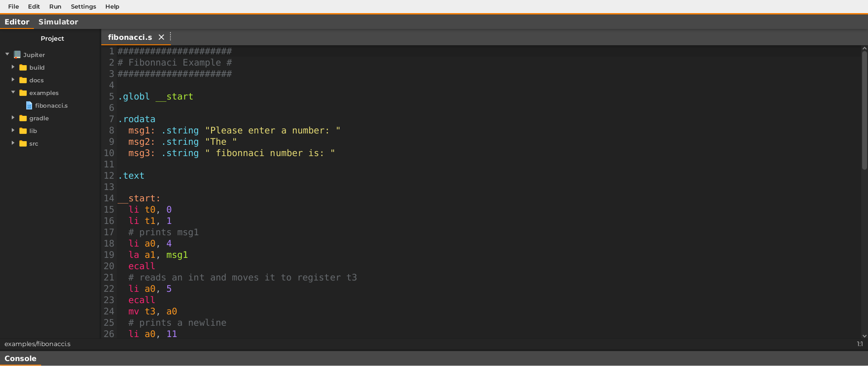Screen dimensions: 868x366
Task: Select the docs folder label
Action: click(x=36, y=80)
